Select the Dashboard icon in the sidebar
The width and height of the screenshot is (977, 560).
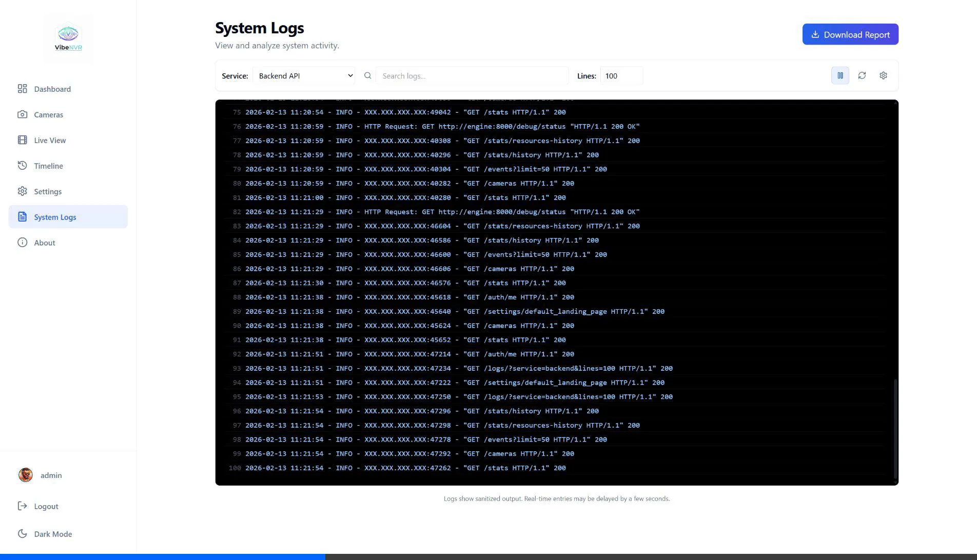coord(23,89)
